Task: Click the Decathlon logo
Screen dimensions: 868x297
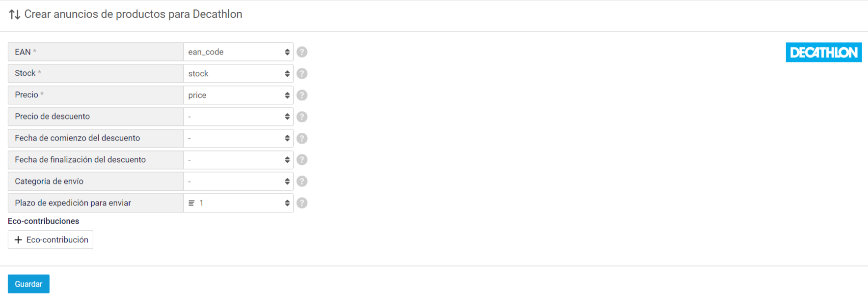Action: point(824,52)
